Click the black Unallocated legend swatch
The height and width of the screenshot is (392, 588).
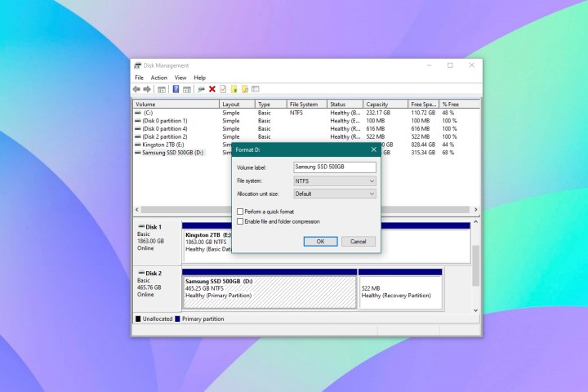click(138, 318)
